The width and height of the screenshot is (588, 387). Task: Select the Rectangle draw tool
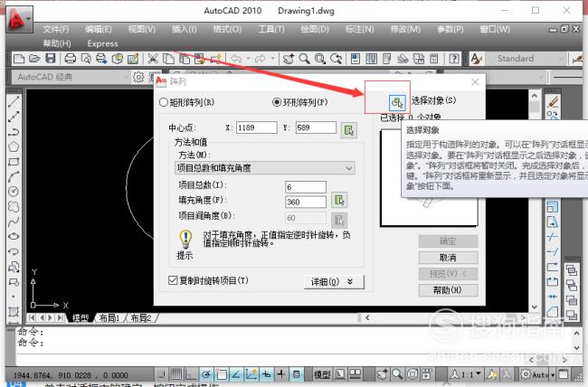(14, 162)
